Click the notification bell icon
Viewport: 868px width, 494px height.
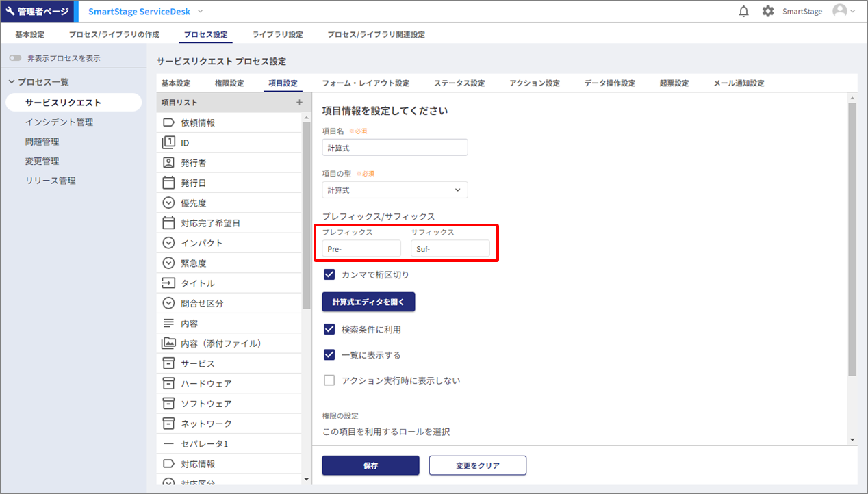pyautogui.click(x=744, y=12)
